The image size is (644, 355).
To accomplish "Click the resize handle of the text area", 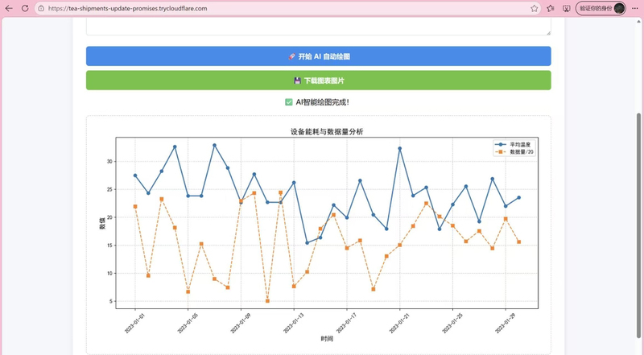I will click(548, 32).
